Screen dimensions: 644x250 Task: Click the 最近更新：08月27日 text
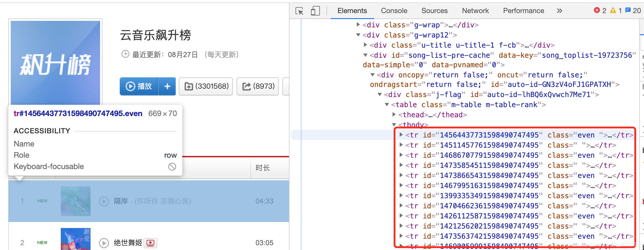point(165,55)
